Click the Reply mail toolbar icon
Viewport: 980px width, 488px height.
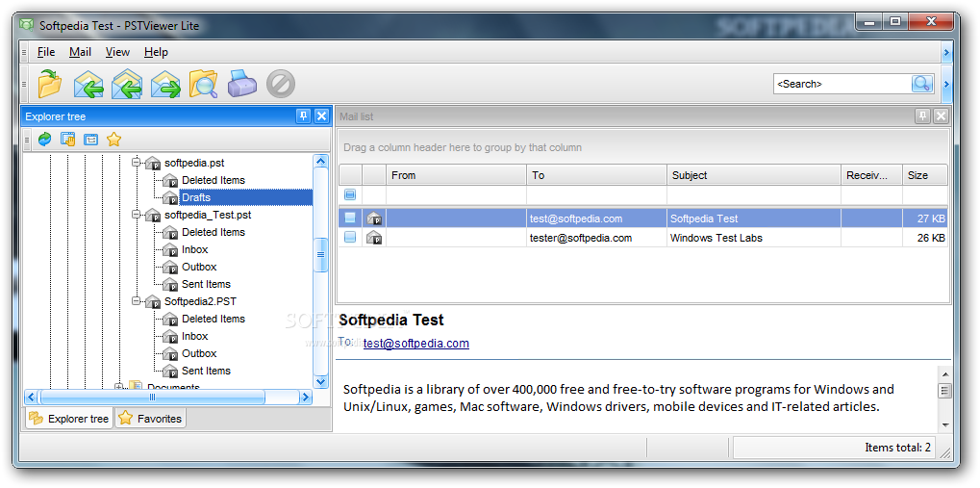point(88,84)
